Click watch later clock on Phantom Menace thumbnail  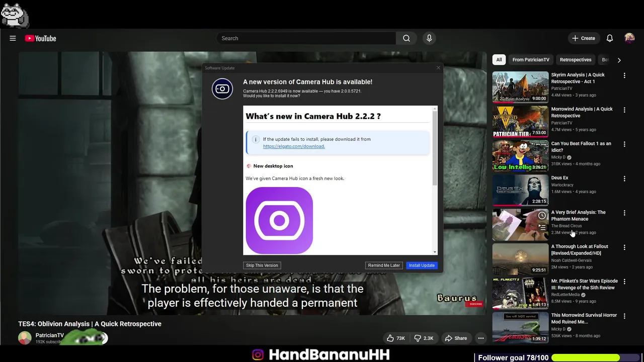pos(542,216)
